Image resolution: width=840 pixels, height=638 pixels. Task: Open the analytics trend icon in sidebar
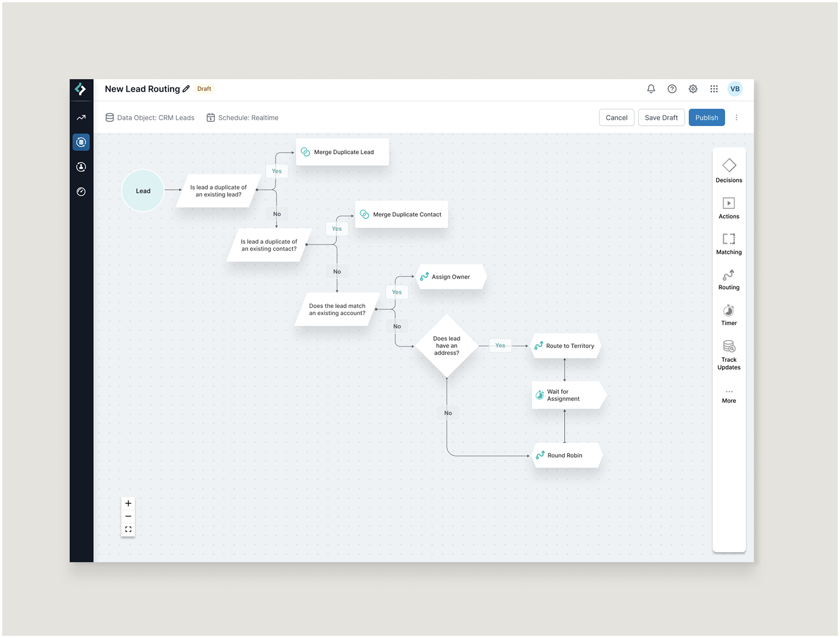pos(81,117)
